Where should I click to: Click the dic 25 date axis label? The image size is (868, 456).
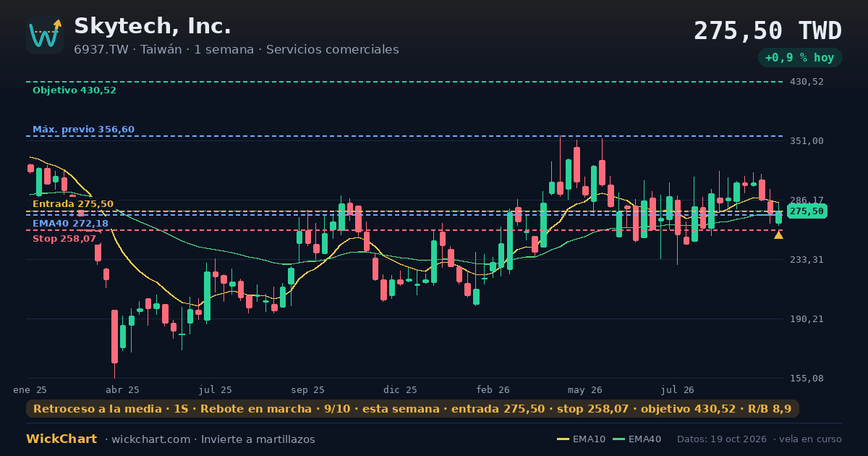[x=400, y=389]
